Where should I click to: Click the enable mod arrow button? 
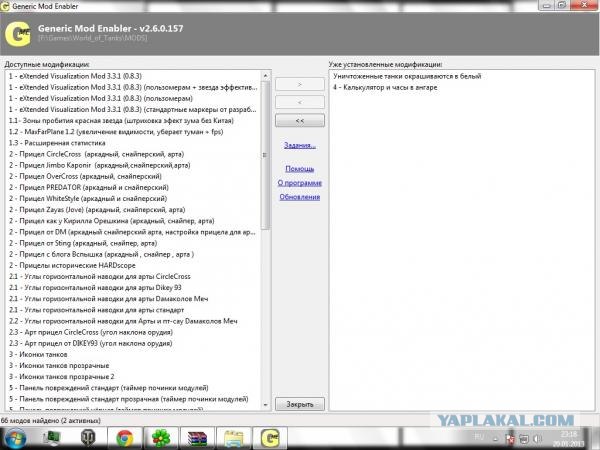click(x=300, y=84)
